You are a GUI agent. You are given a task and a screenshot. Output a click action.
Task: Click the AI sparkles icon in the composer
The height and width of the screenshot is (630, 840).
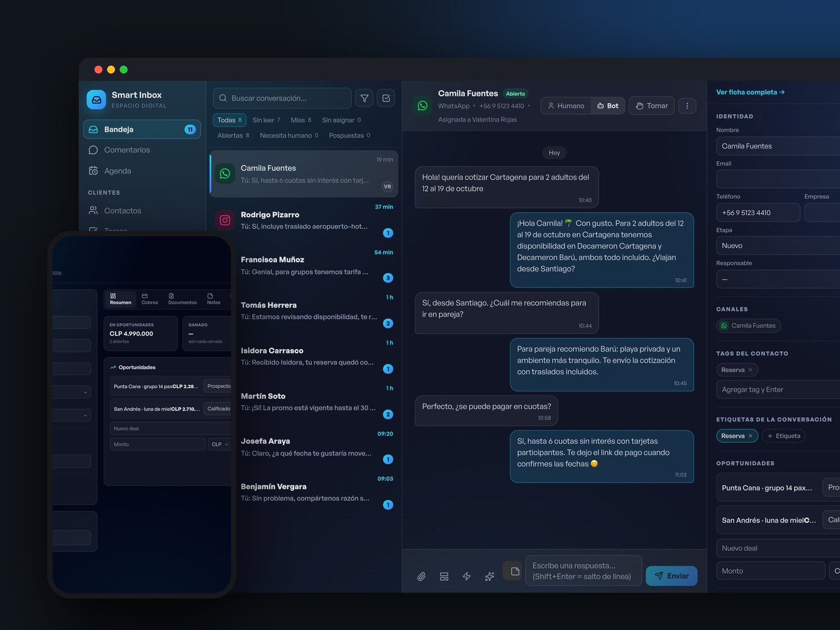(x=489, y=576)
